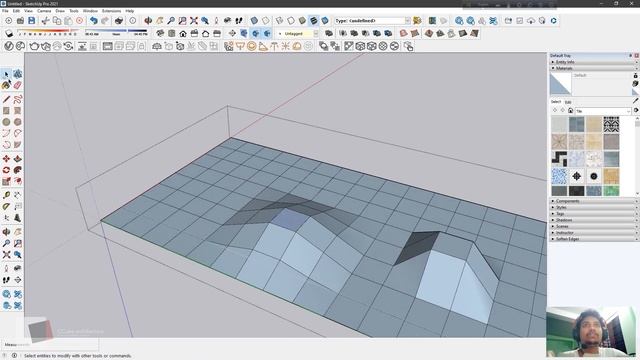Choose the Paint Bucket tool
The height and width of the screenshot is (360, 640).
coord(6,85)
